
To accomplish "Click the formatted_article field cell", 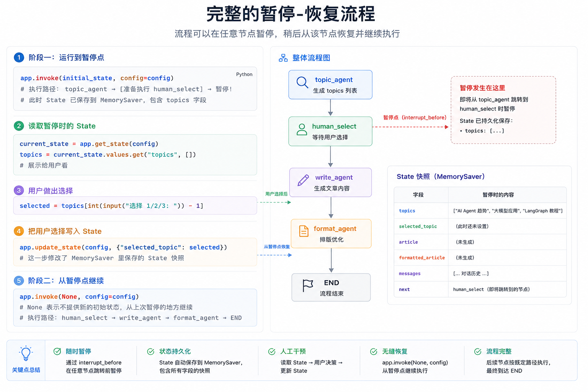I will 422,258.
